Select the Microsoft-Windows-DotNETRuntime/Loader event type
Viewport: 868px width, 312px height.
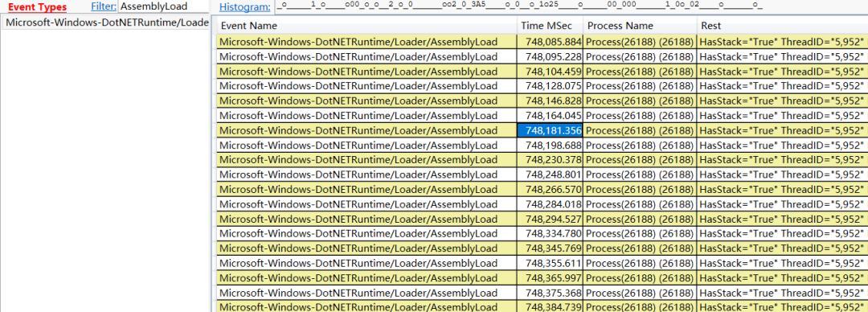106,23
